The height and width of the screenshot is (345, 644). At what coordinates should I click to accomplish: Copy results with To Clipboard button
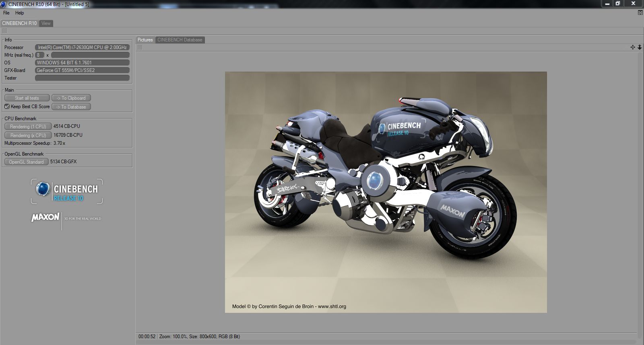(x=71, y=98)
